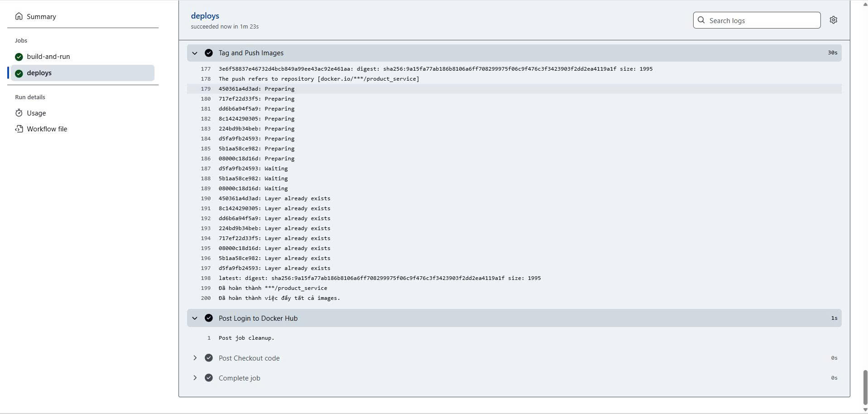
Task: Click the Tag and Push Images status check icon
Action: [x=208, y=53]
